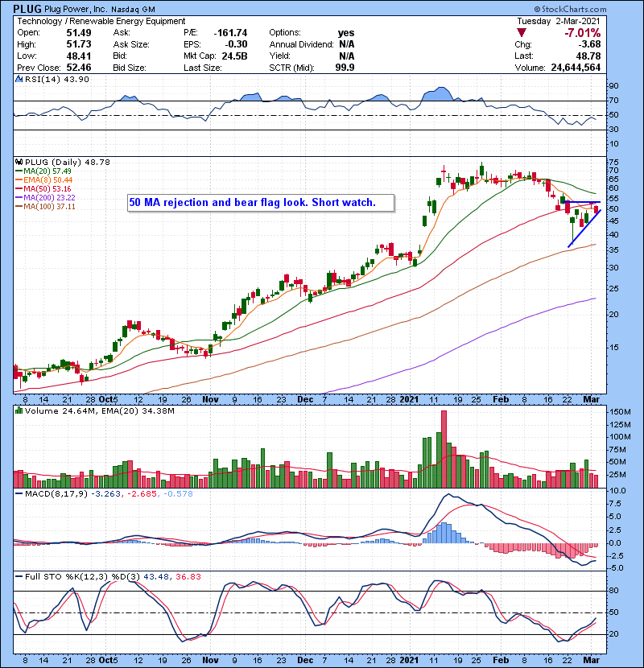
Task: Click the High price 51.73
Action: (79, 44)
